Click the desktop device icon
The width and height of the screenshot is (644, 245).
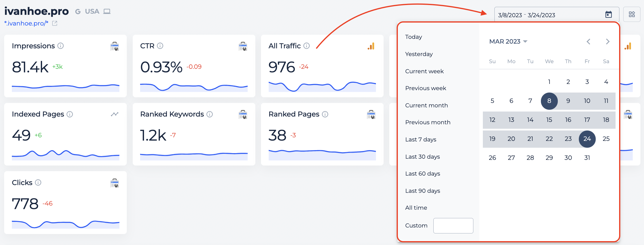107,12
